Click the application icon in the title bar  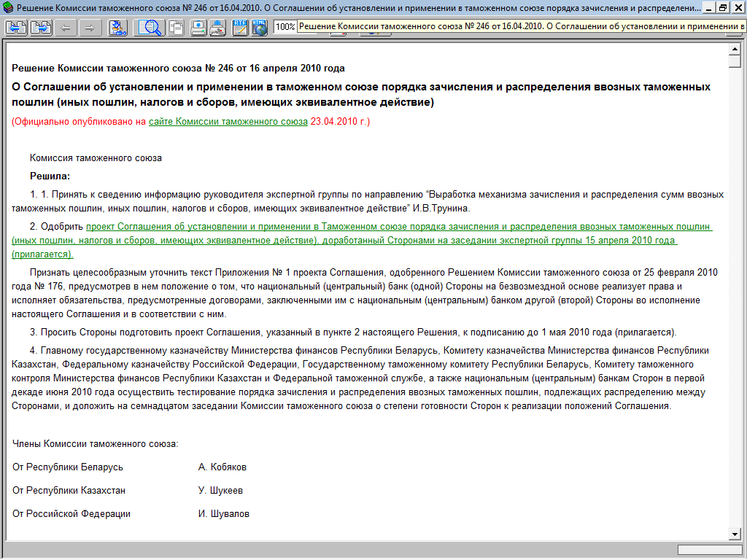point(7,7)
